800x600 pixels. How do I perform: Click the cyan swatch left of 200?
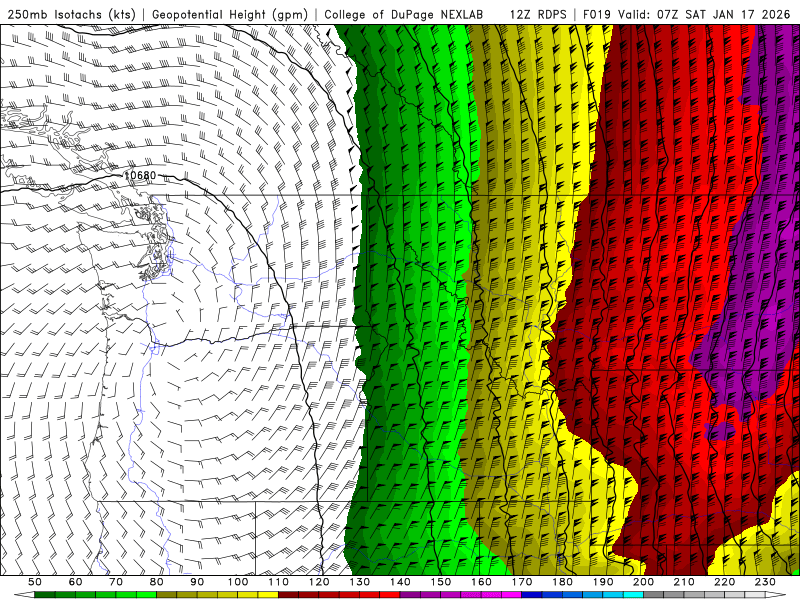tap(634, 595)
